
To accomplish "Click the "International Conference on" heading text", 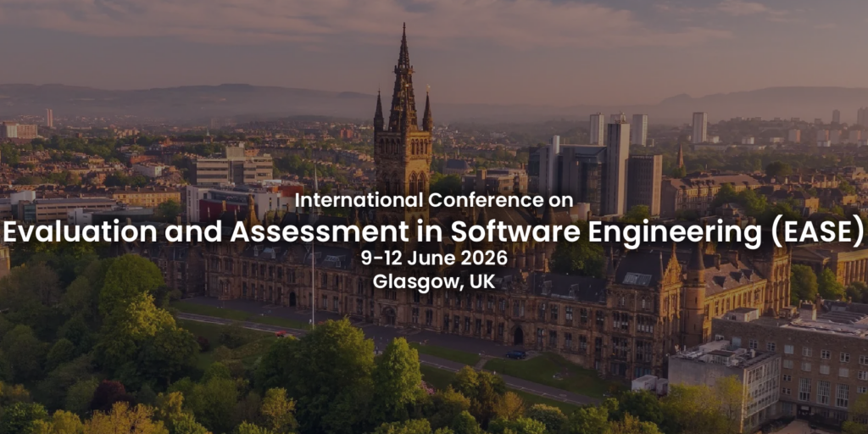I will (434, 201).
